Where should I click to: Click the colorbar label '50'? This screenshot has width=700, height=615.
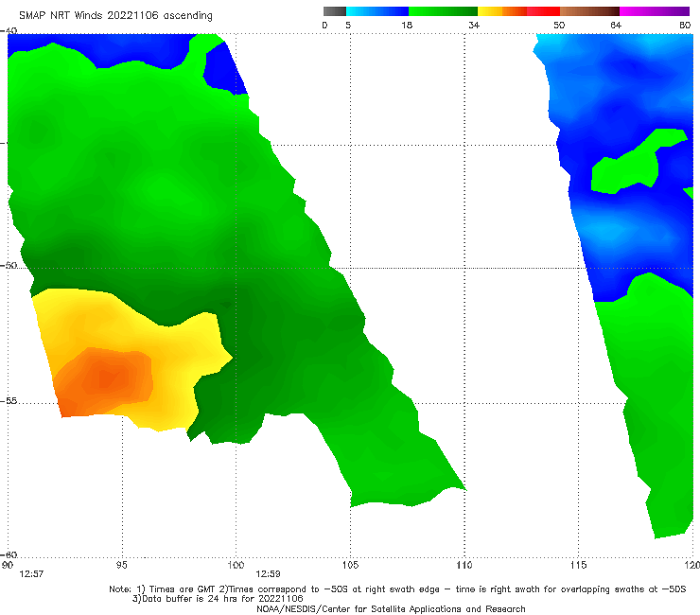(559, 25)
